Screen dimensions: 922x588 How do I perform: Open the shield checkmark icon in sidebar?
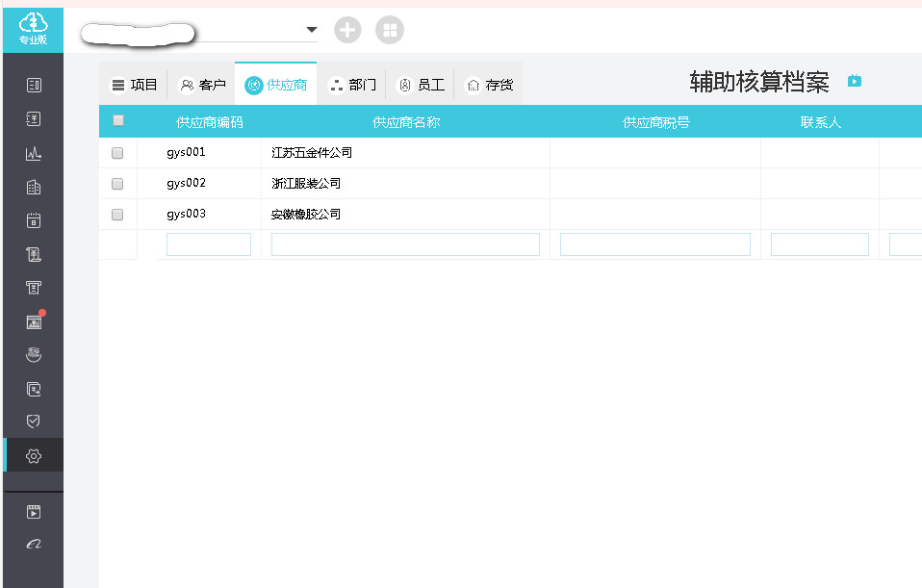(34, 422)
